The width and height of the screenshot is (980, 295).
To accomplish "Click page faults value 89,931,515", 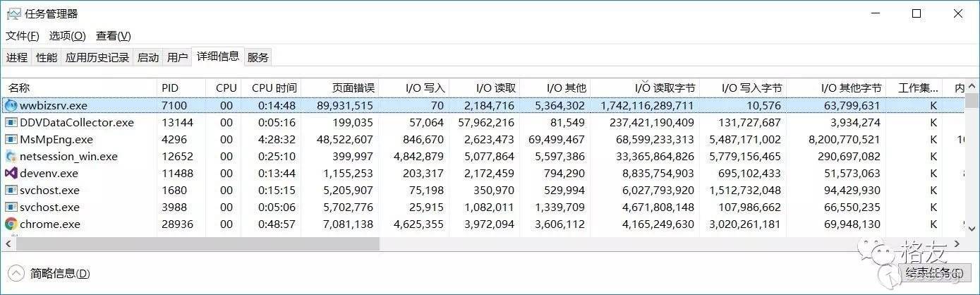I will pyautogui.click(x=345, y=106).
